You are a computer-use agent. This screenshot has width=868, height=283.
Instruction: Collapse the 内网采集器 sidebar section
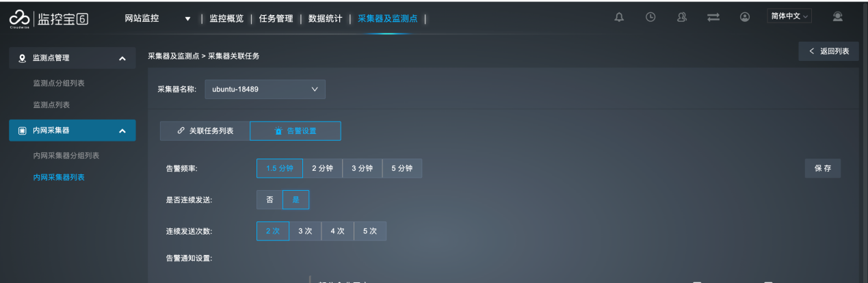point(122,131)
